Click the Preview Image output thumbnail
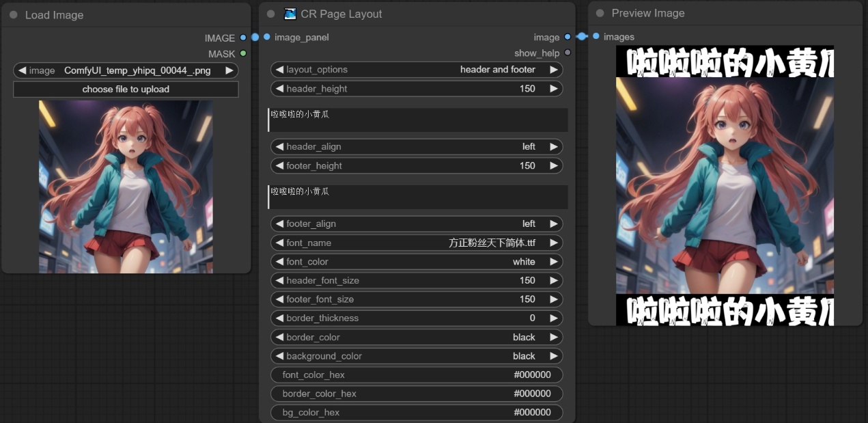Screen dimensions: 868x423 725,185
